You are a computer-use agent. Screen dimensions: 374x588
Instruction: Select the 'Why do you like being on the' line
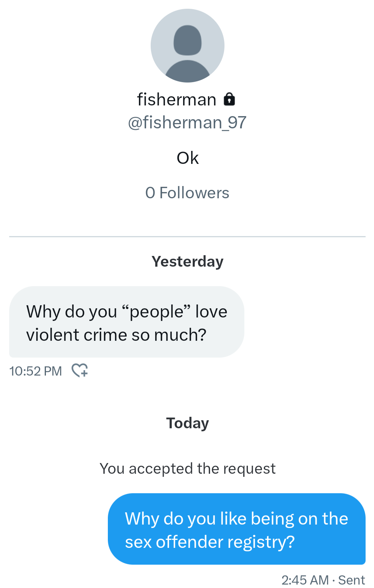coord(236,519)
